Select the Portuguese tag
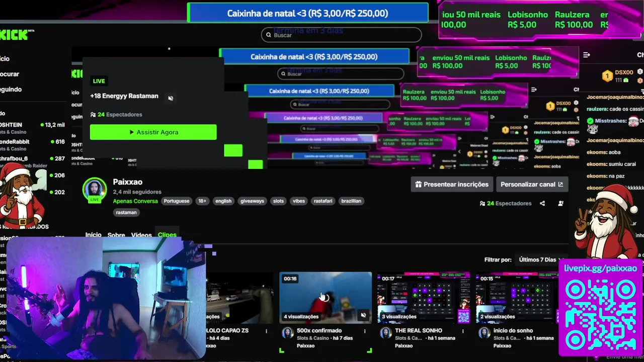 click(x=177, y=201)
